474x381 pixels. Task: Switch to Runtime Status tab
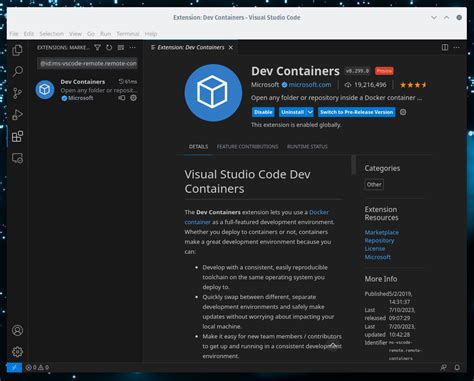pos(307,147)
